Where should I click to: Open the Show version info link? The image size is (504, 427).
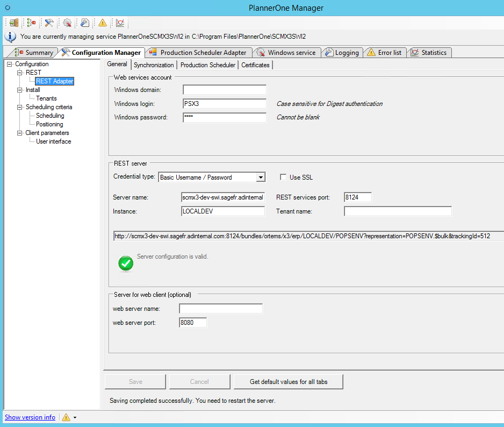pos(30,417)
